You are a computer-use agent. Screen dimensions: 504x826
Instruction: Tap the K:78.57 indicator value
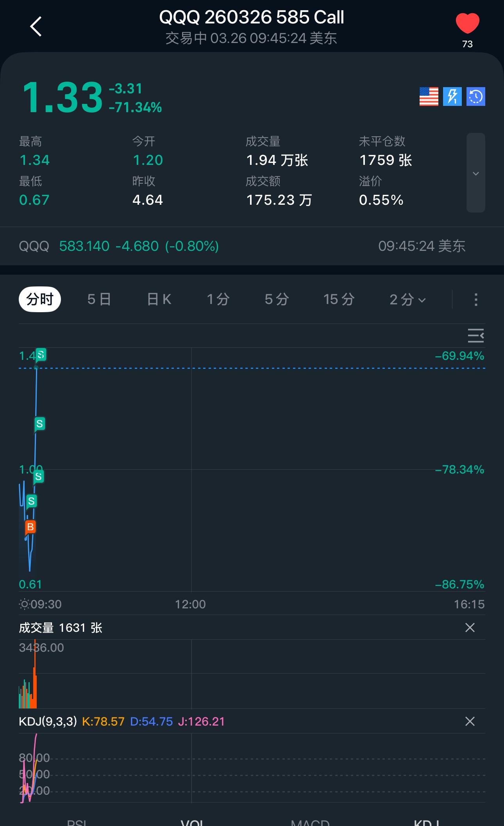click(103, 721)
